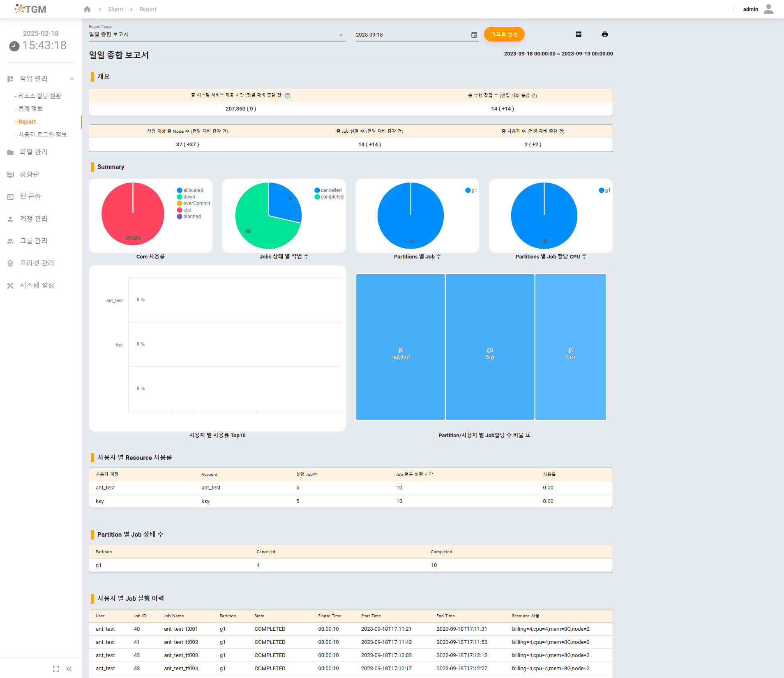Export the report as PDF
Screen dimensions: 784x678
tap(578, 34)
